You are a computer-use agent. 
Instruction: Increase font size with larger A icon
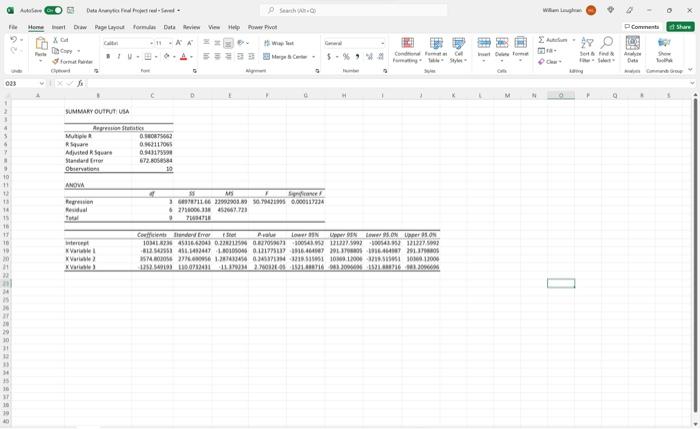(179, 43)
